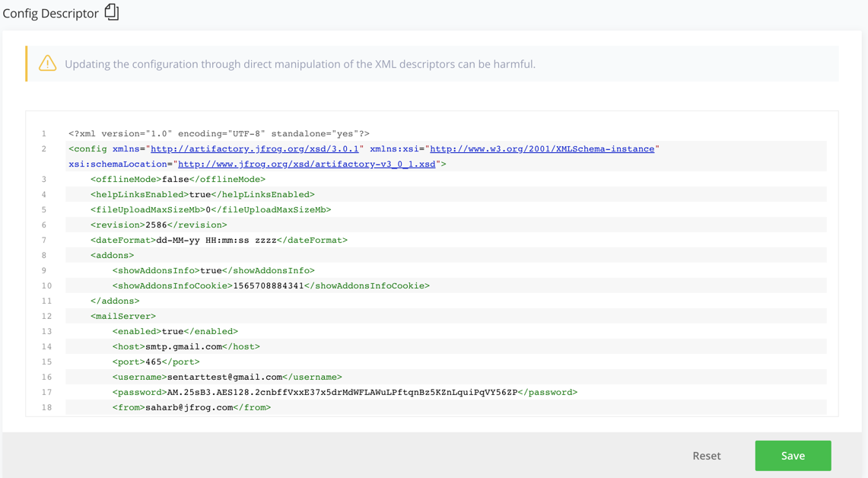This screenshot has width=868, height=478.
Task: Click the copy icon beside Config Descriptor title
Action: coord(112,12)
